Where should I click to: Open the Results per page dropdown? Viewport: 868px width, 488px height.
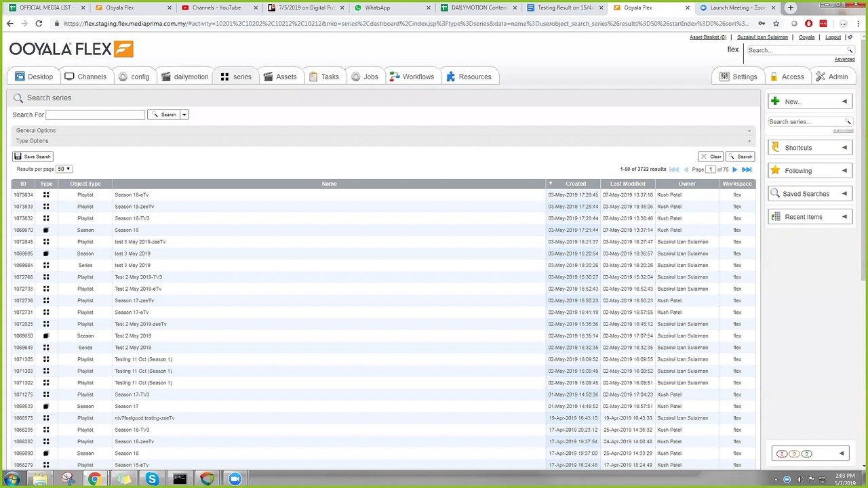click(x=64, y=169)
